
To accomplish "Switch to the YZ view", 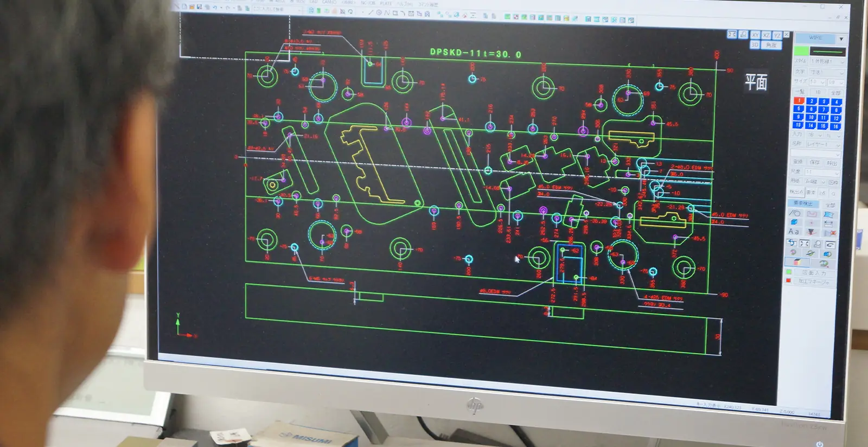I will (777, 35).
